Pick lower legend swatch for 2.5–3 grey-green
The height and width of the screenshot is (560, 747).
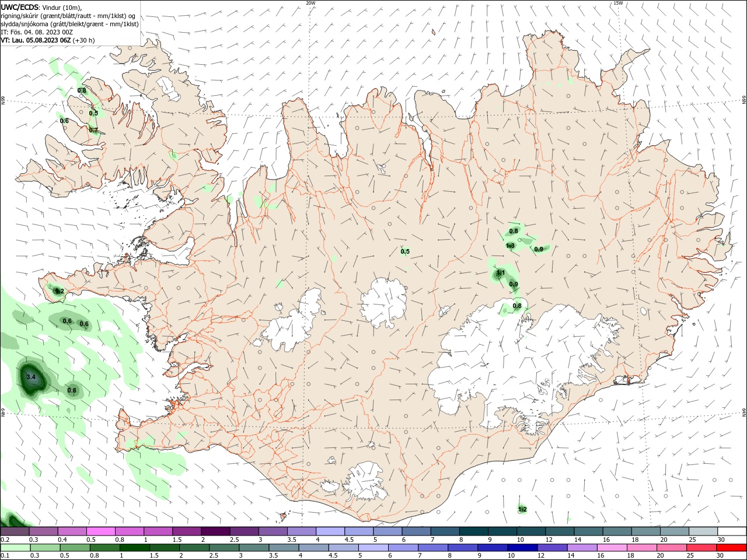click(224, 547)
